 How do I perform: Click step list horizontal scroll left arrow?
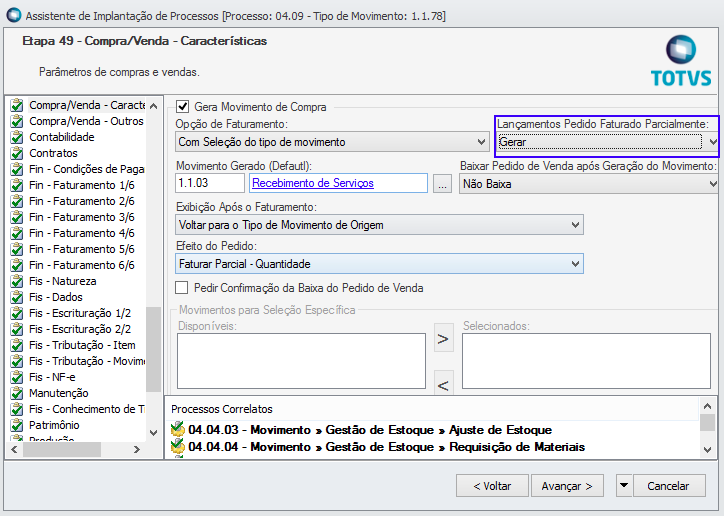tap(14, 450)
